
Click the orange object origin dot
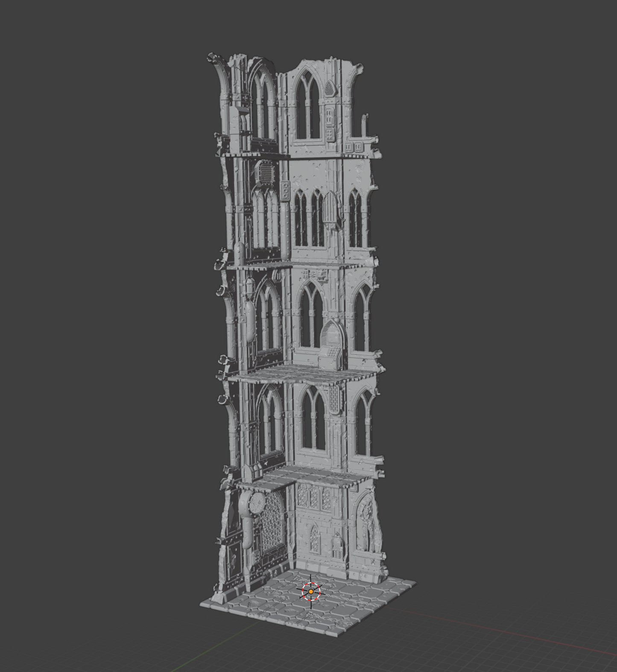tap(311, 591)
